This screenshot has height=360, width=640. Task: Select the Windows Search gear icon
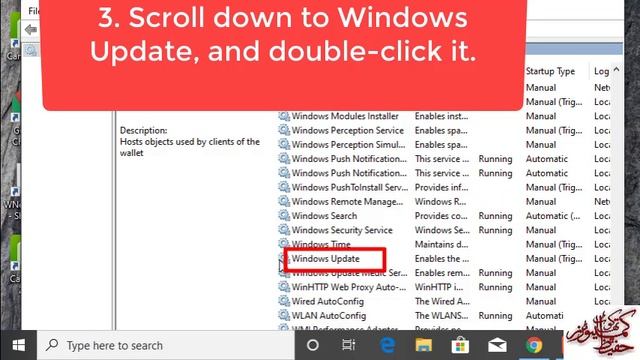[x=284, y=216]
